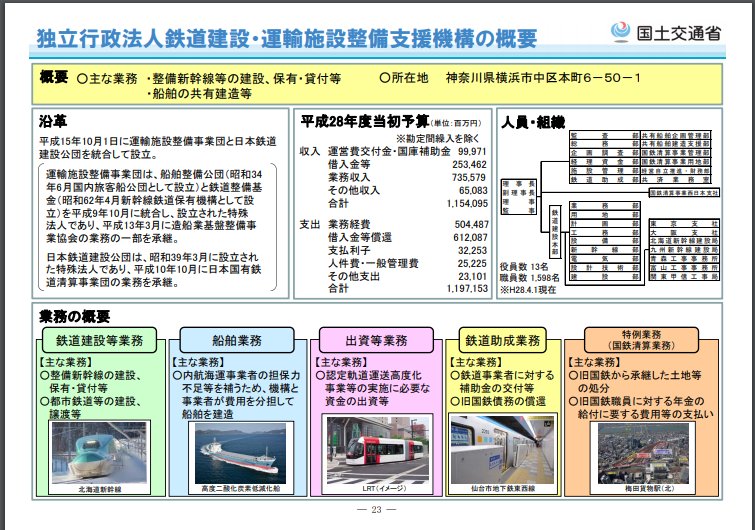Select the value 612,087
755x530 pixels.
point(470,237)
